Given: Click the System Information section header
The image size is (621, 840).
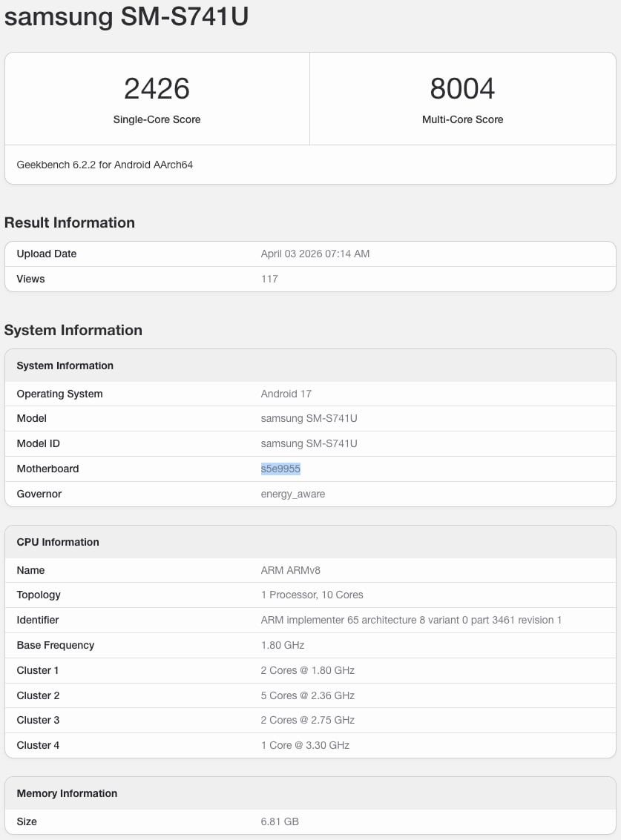Looking at the screenshot, I should (x=65, y=366).
